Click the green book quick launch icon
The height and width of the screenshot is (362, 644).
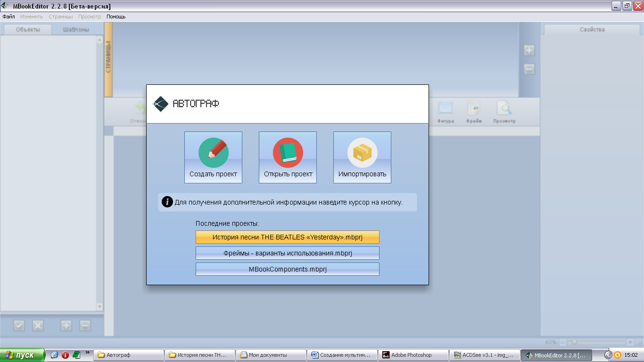pyautogui.click(x=77, y=355)
